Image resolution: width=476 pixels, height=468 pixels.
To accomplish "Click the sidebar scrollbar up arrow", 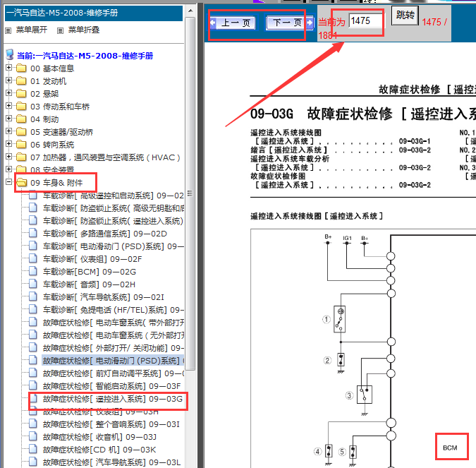I will 190,11.
